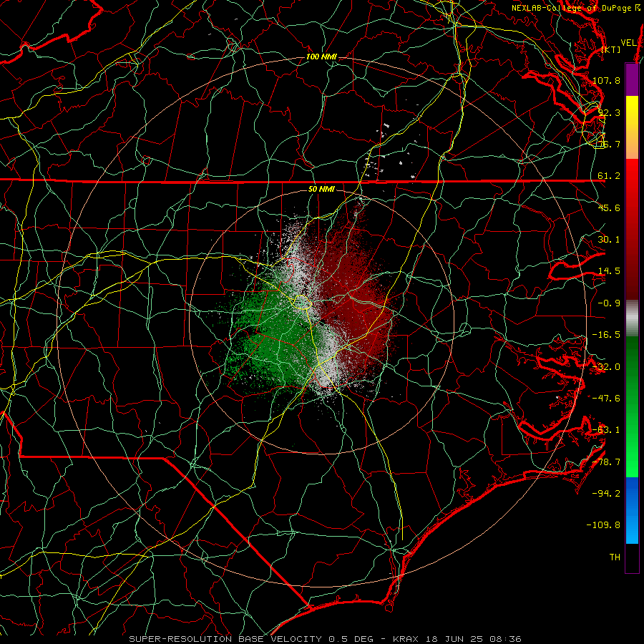The height and width of the screenshot is (644, 644).
Task: Click the -94.2 value on velocity scale
Action: [606, 494]
